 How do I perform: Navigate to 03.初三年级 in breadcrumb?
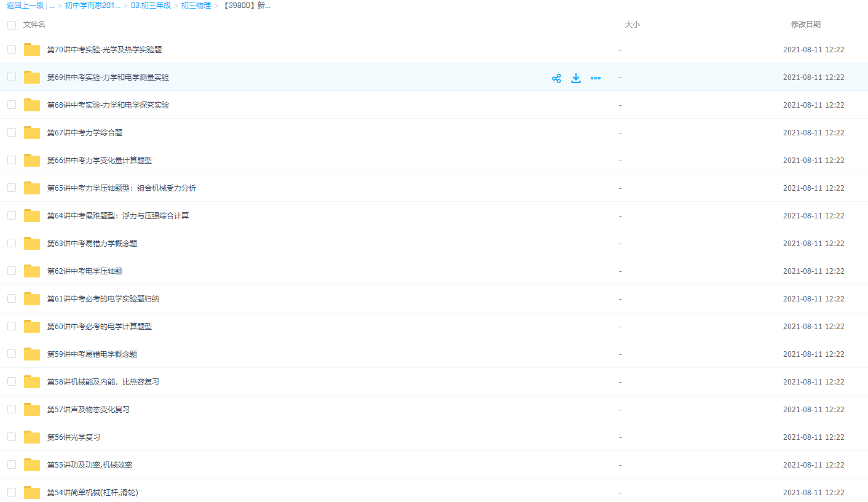[151, 6]
